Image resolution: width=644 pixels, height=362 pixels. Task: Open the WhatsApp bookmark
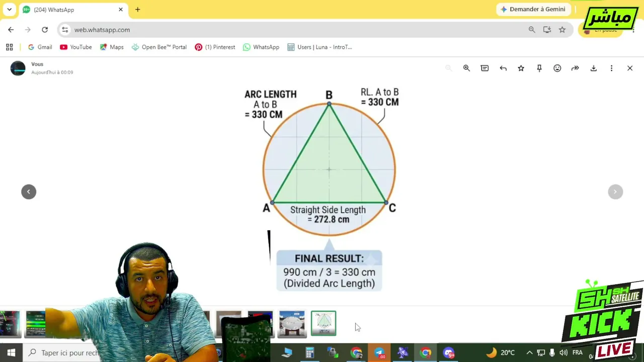tap(261, 47)
